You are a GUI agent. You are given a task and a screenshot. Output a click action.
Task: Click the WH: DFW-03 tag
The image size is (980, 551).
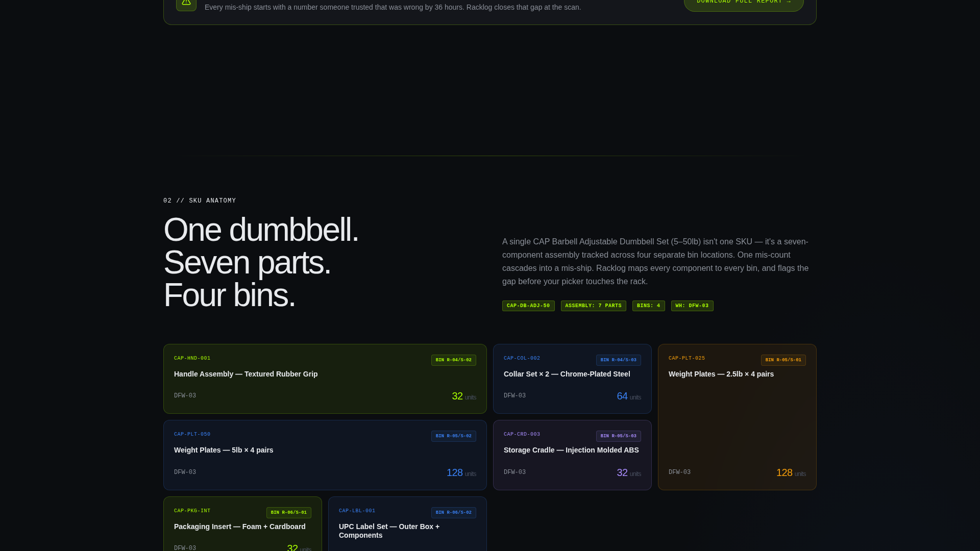tap(692, 306)
